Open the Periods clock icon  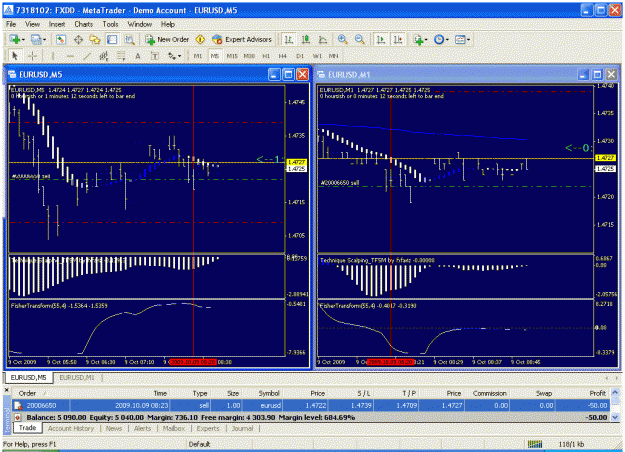pos(439,39)
